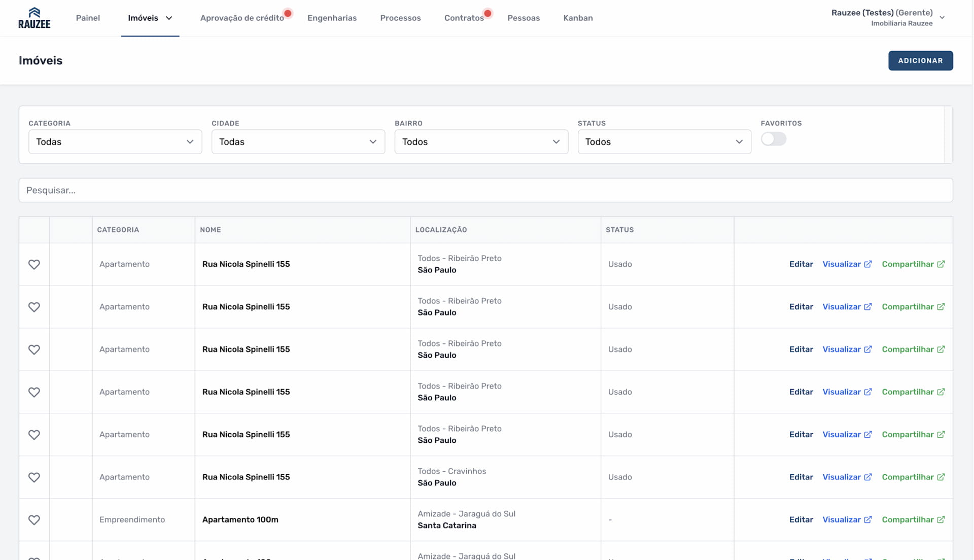Expand the Bairro filter dropdown
This screenshot has height=560, width=974.
[x=481, y=142]
